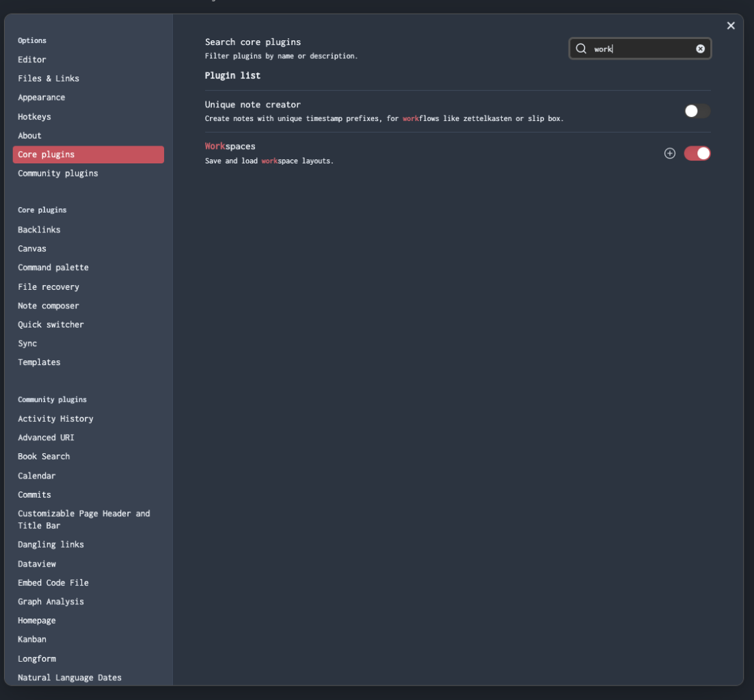Open Appearance settings
754x700 pixels.
pyautogui.click(x=42, y=98)
